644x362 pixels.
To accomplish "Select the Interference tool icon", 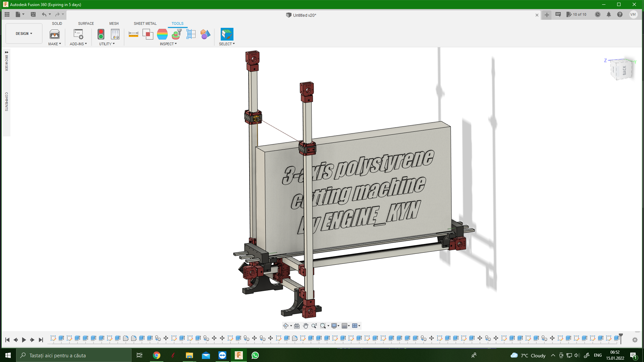I will [x=148, y=34].
